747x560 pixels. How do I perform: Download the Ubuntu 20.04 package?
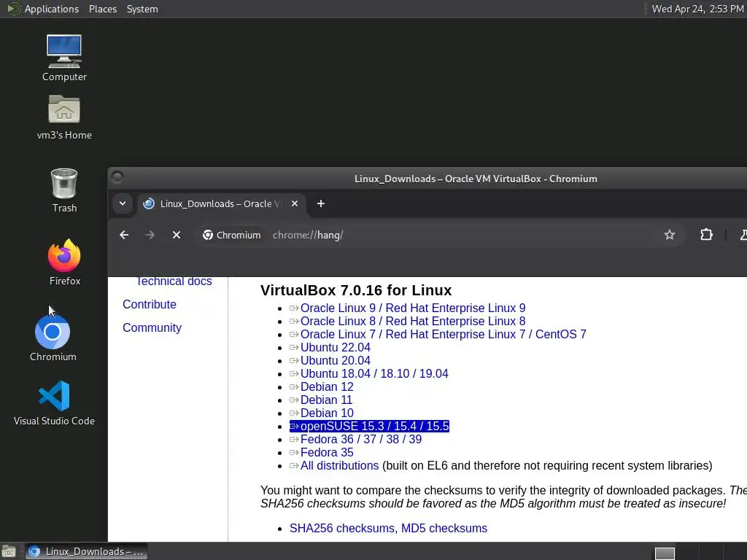(x=336, y=360)
